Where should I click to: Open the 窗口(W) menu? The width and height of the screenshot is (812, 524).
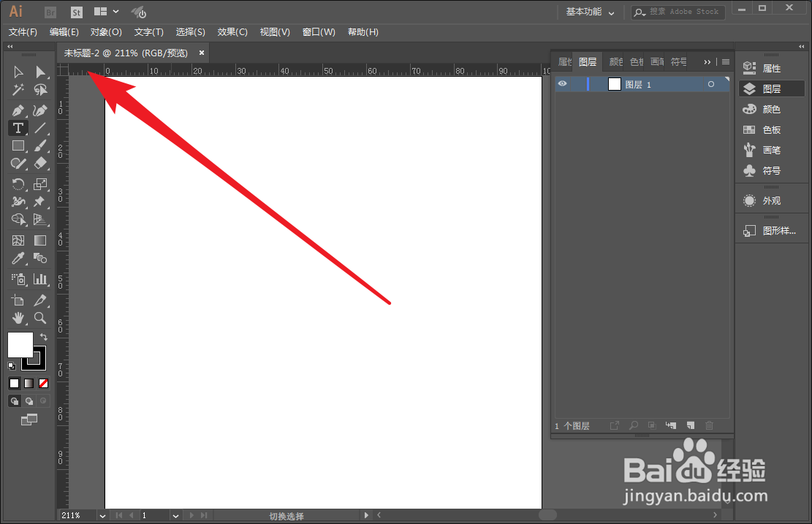click(319, 32)
